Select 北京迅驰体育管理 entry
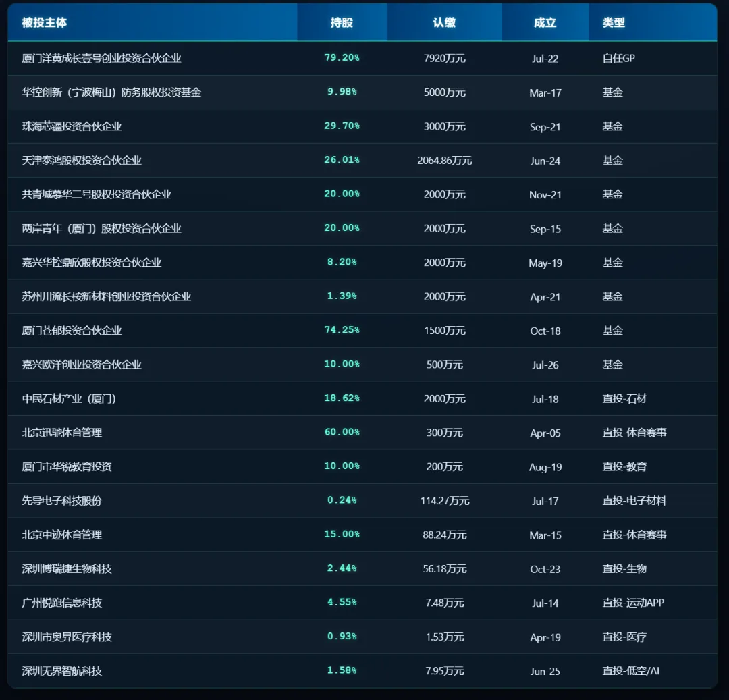 pos(62,432)
